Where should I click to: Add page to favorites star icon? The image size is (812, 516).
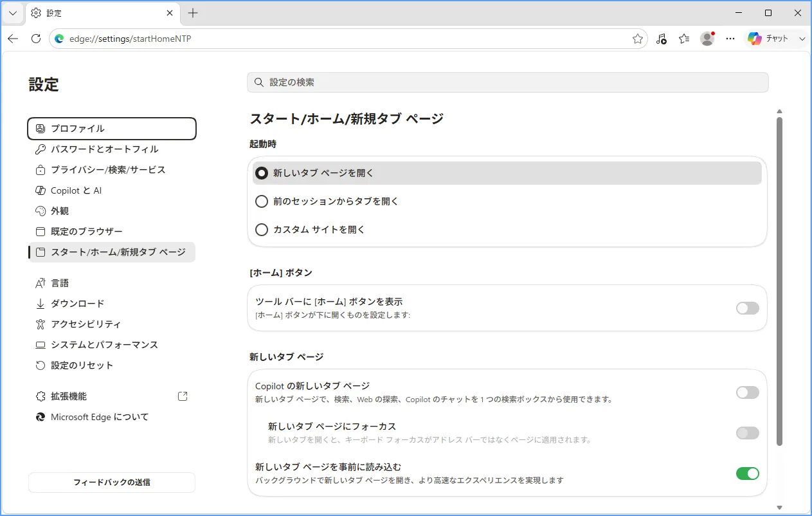tap(638, 39)
